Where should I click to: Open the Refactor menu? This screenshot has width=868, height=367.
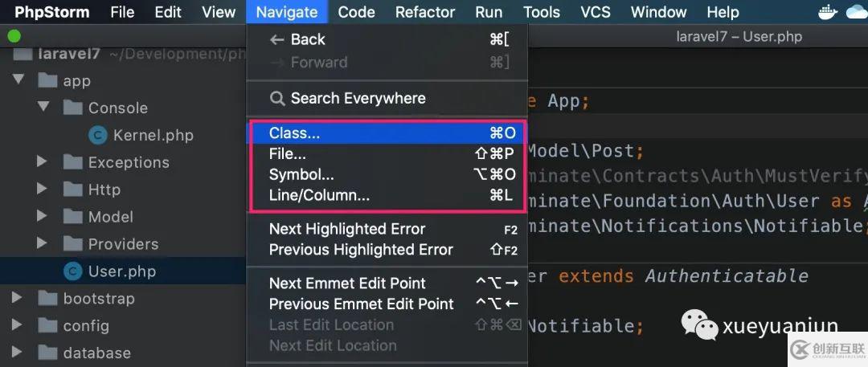[x=424, y=12]
